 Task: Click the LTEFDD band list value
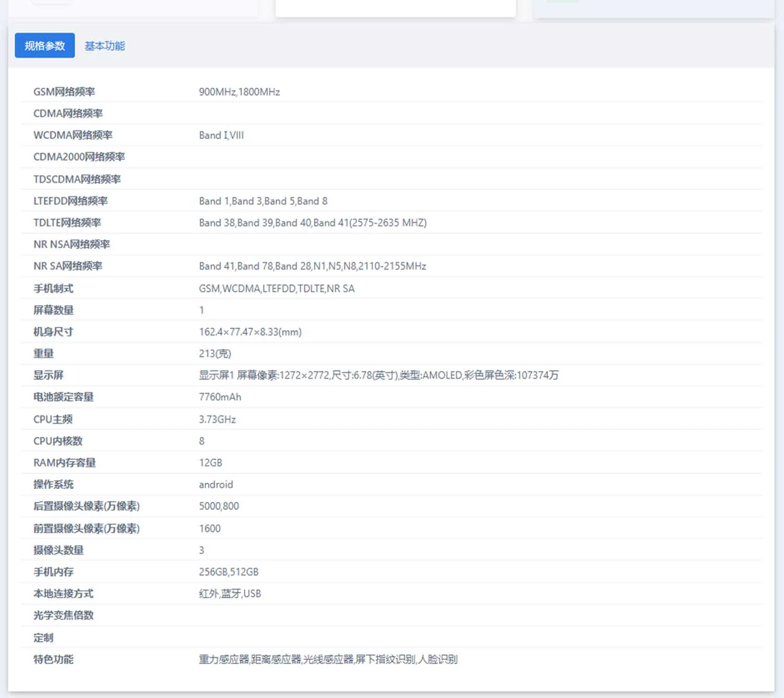coord(263,201)
